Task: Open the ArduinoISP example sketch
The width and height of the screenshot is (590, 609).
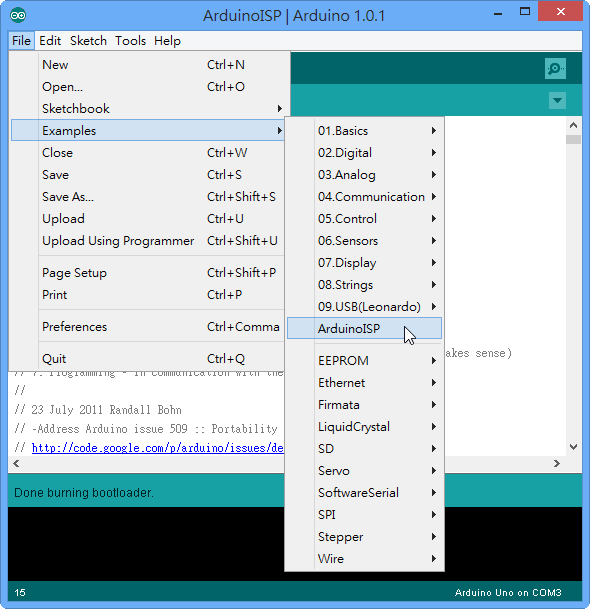Action: pos(364,328)
